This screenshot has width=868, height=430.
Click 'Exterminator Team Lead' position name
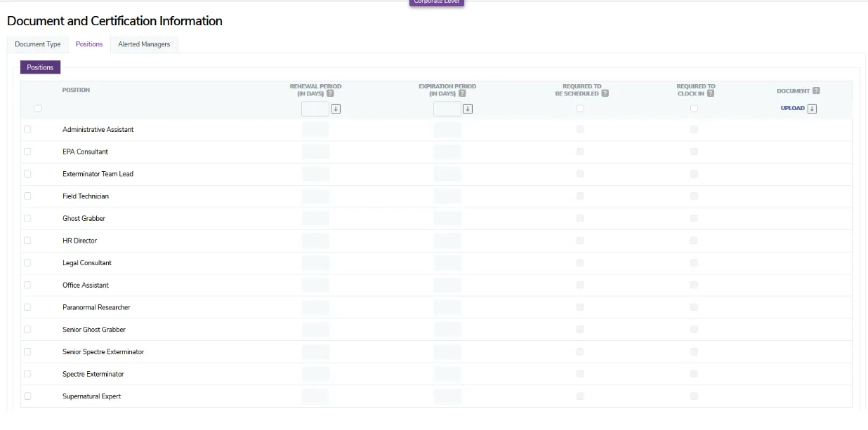(x=98, y=174)
